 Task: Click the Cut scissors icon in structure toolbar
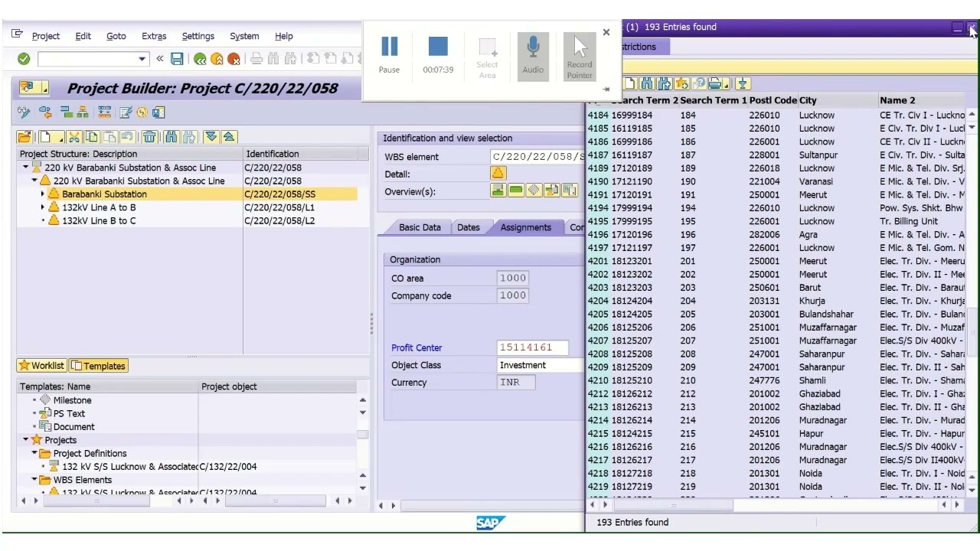pos(74,137)
